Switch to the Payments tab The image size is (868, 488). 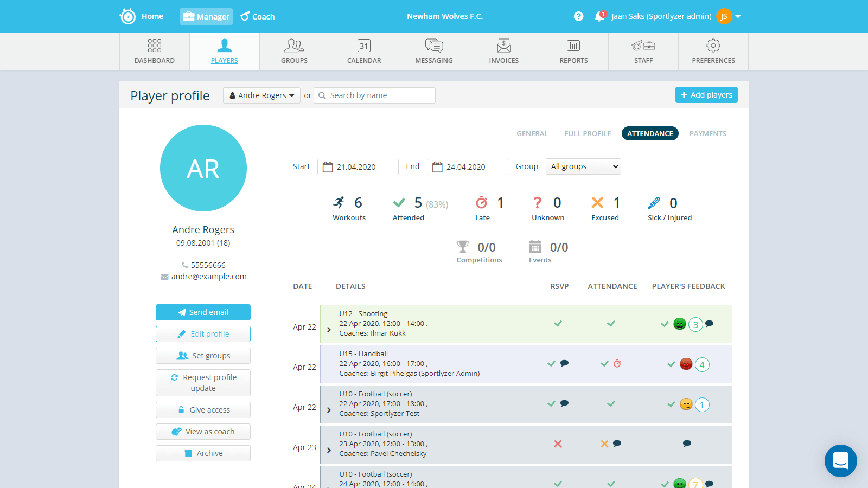707,133
